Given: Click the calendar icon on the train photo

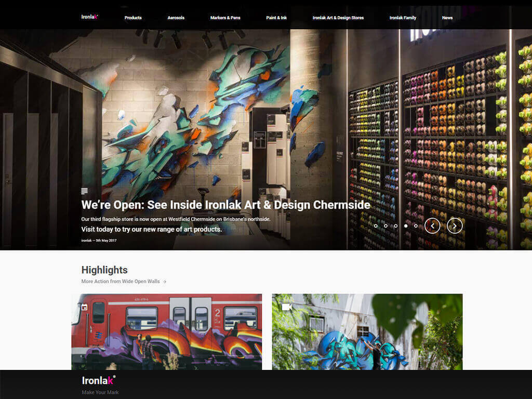Looking at the screenshot, I should click(85, 307).
